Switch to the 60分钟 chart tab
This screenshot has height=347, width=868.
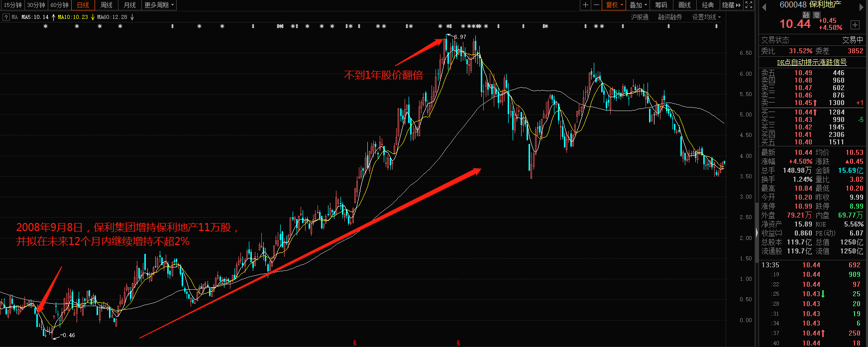click(x=59, y=5)
